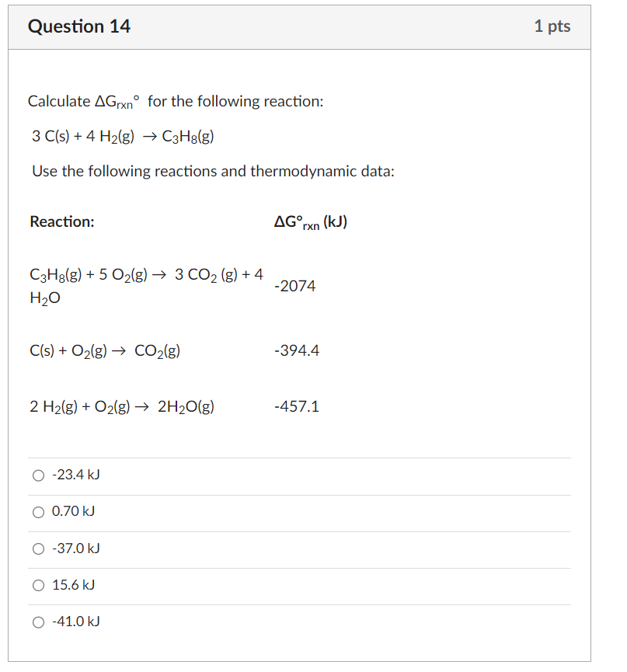Screen dimensions: 627x672
Task: Click the 15.6 kJ answer label
Action: 71,585
